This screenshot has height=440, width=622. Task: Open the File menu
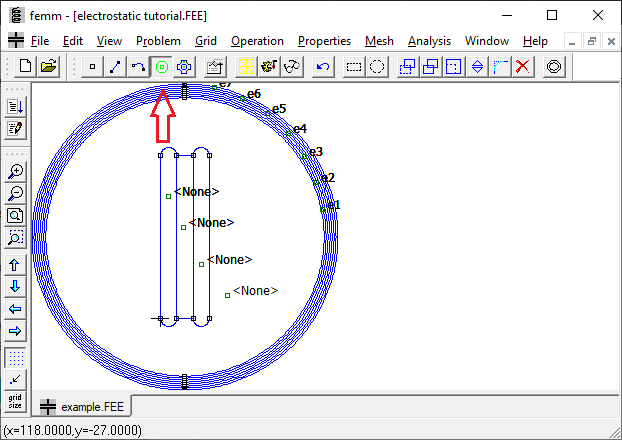(x=39, y=41)
